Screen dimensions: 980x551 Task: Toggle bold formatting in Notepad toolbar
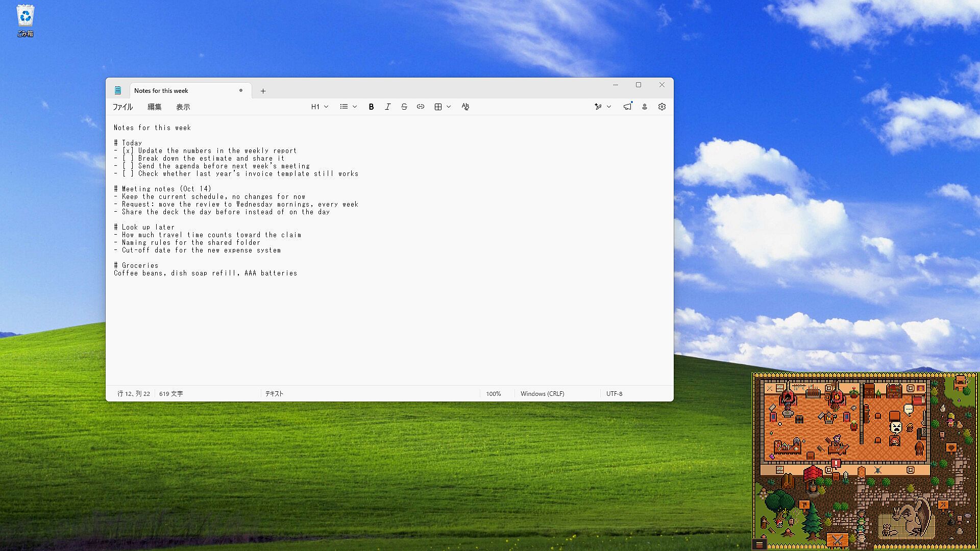click(371, 107)
